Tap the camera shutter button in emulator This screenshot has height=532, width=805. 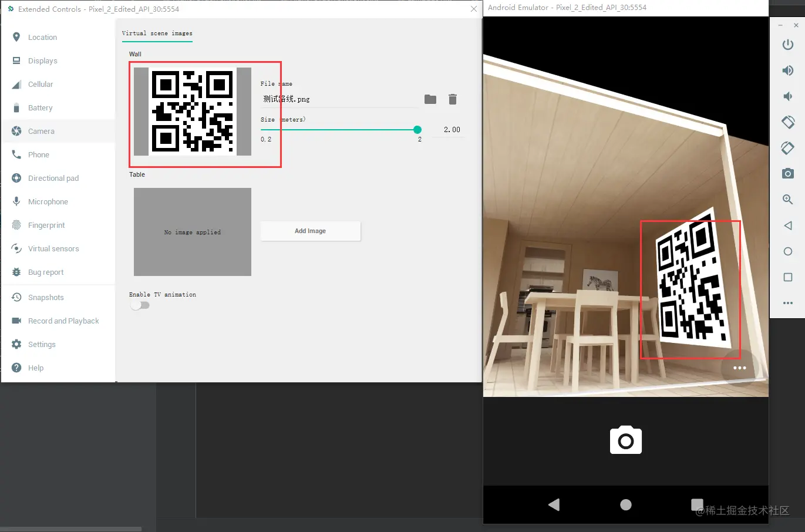tap(626, 440)
